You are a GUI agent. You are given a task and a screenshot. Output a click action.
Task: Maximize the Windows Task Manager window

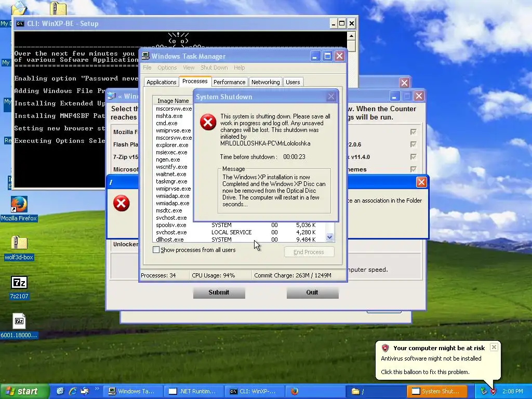point(327,56)
